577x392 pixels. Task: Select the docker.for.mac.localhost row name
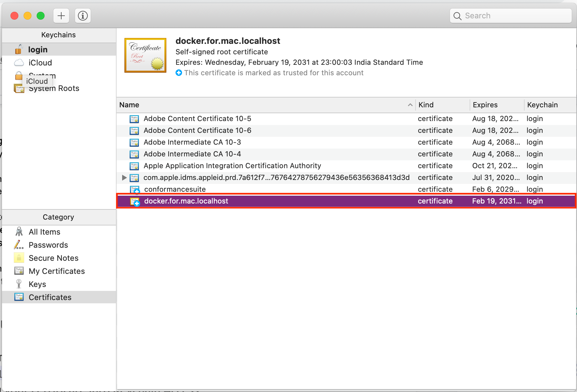186,201
